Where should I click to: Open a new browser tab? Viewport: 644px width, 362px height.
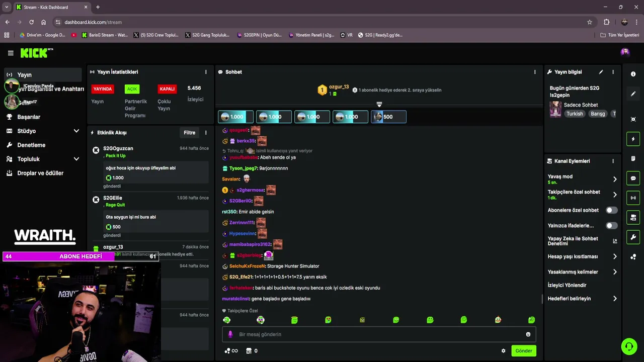[98, 7]
